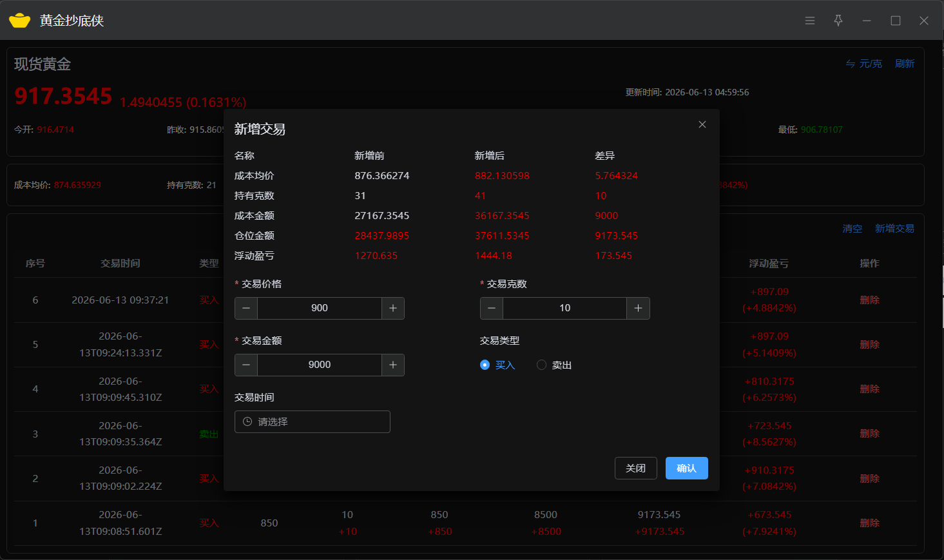This screenshot has width=944, height=560.
Task: Click 清空 to clear the trade list
Action: tap(852, 229)
